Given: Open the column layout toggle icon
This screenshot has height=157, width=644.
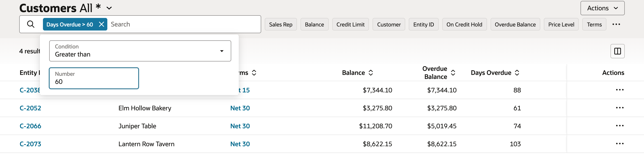Looking at the screenshot, I should point(617,51).
